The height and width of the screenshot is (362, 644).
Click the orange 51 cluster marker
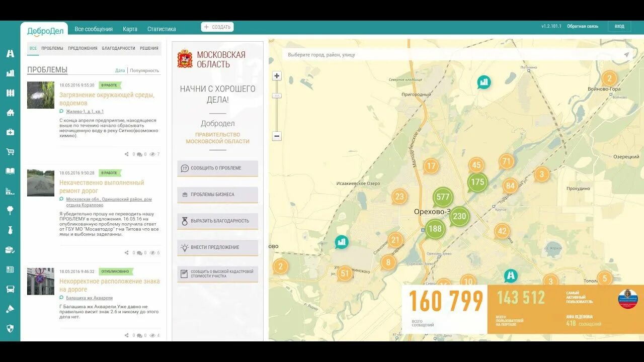point(345,274)
